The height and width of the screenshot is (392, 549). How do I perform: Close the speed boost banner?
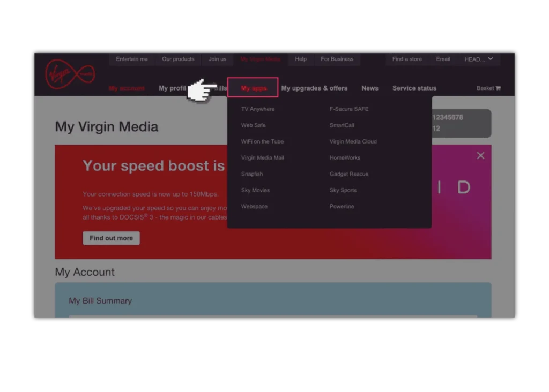[480, 156]
